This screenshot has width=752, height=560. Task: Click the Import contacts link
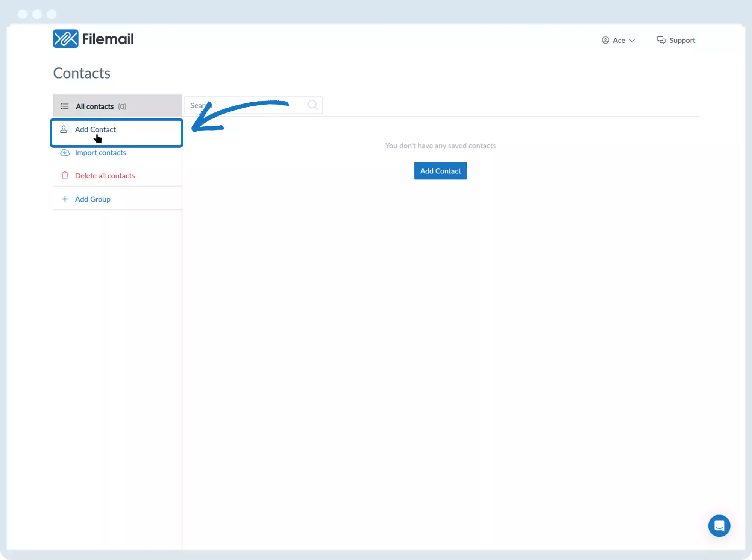tap(100, 153)
